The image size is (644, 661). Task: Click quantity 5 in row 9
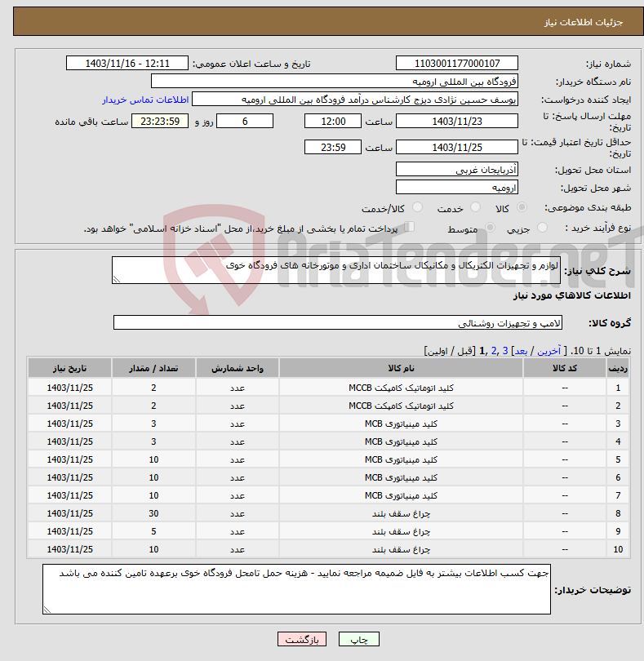(x=153, y=531)
